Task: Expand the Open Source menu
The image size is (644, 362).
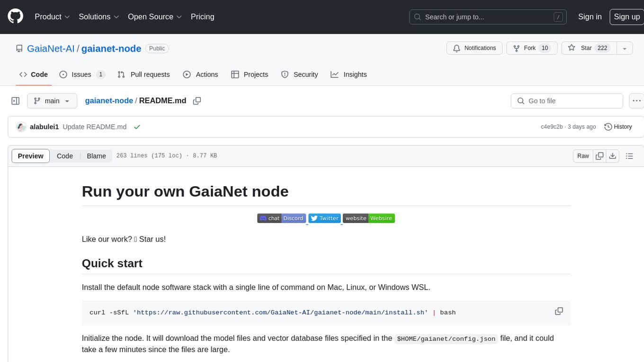Action: click(155, 17)
